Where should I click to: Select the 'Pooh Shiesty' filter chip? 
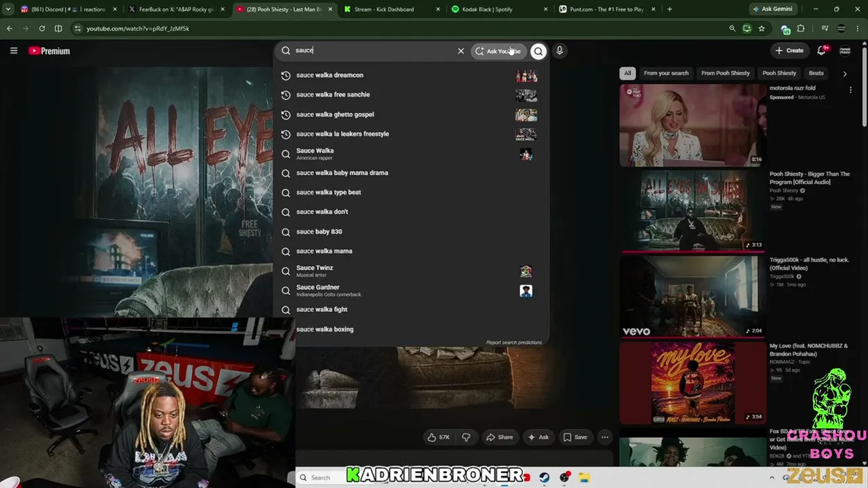click(779, 73)
